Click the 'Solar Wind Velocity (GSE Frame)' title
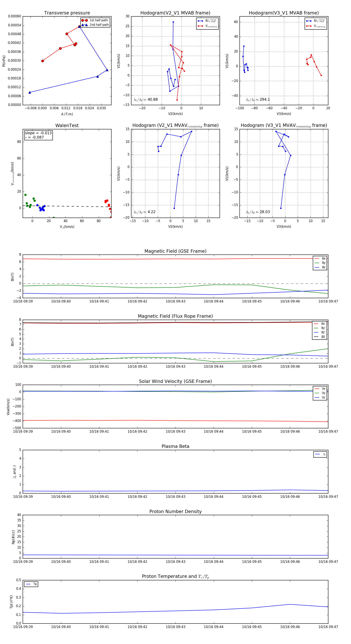Viewport: 351px width, 644px height. pos(175,381)
